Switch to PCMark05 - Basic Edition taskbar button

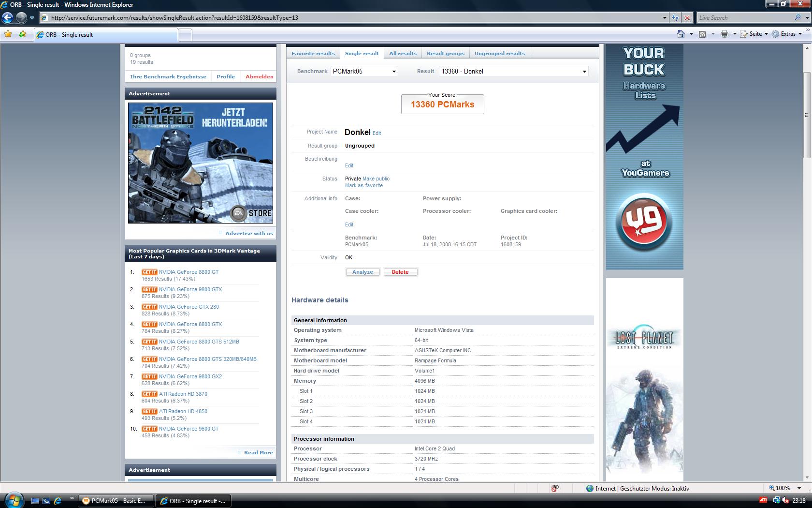tap(116, 501)
